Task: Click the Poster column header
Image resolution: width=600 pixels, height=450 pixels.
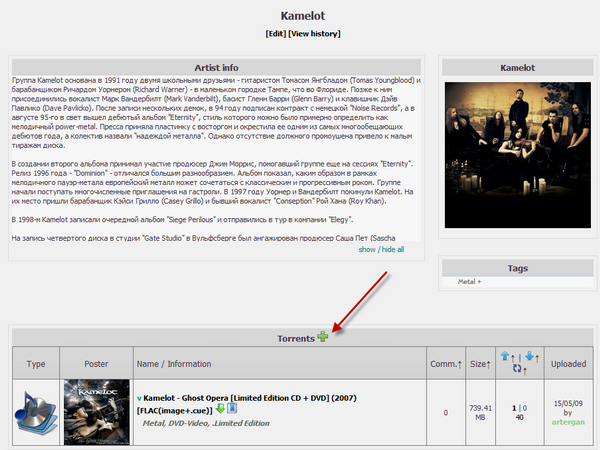Action: click(96, 364)
